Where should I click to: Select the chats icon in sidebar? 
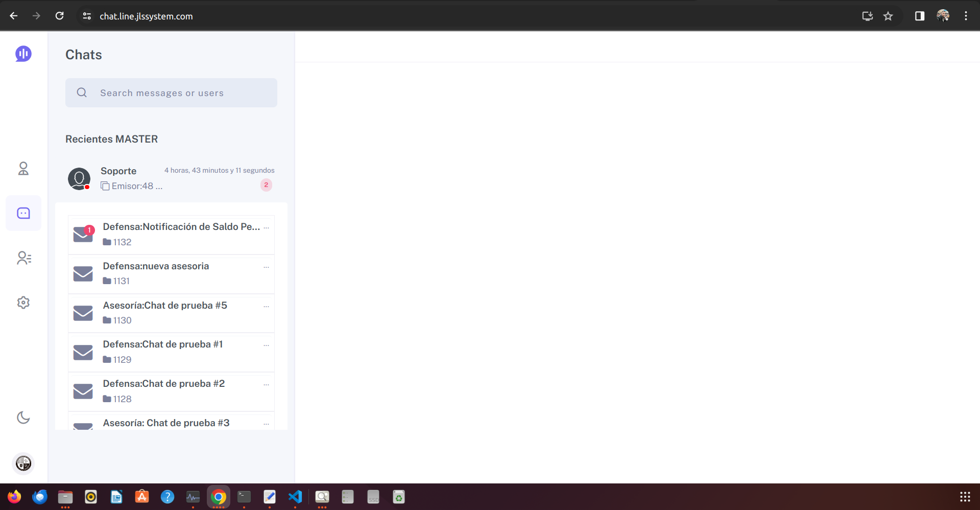tap(23, 213)
